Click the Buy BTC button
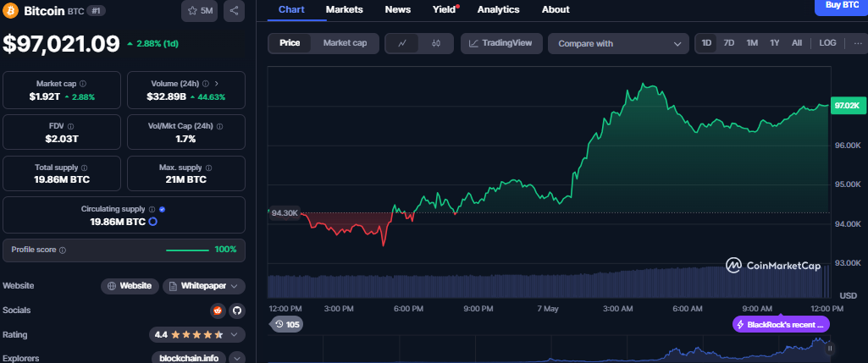868x363 pixels. (840, 5)
